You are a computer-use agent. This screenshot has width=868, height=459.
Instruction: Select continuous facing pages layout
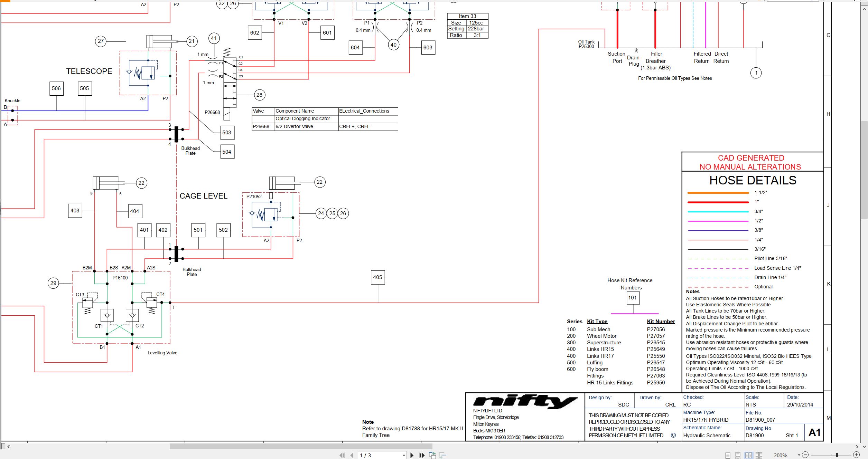(759, 456)
